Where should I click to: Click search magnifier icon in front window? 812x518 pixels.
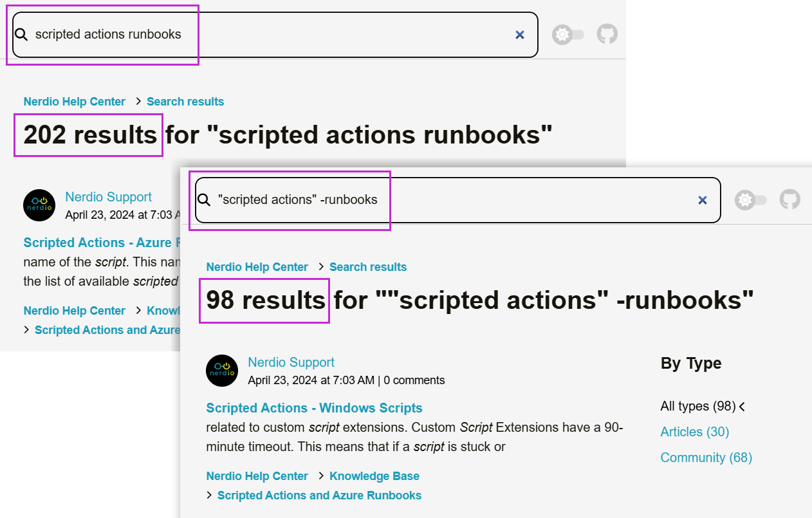point(204,200)
